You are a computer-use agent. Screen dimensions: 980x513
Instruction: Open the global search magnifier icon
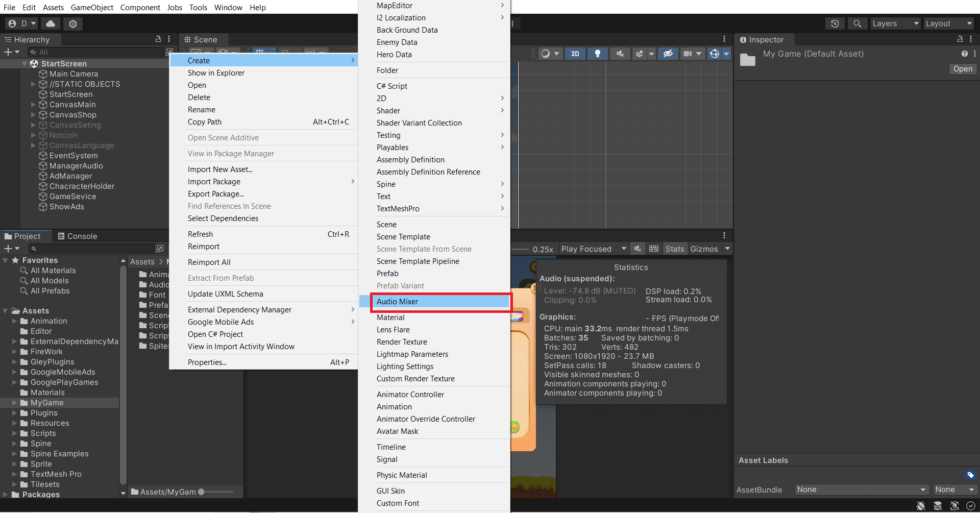click(x=857, y=23)
